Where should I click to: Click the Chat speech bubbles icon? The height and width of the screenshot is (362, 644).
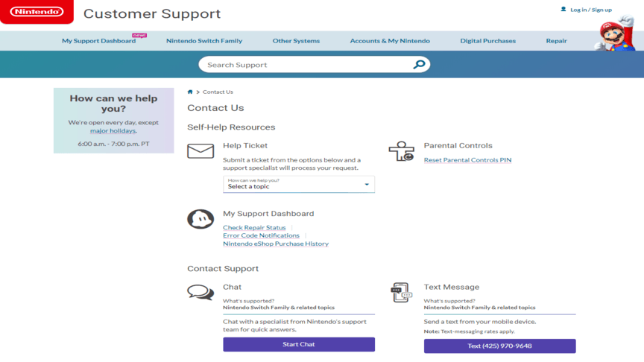201,292
